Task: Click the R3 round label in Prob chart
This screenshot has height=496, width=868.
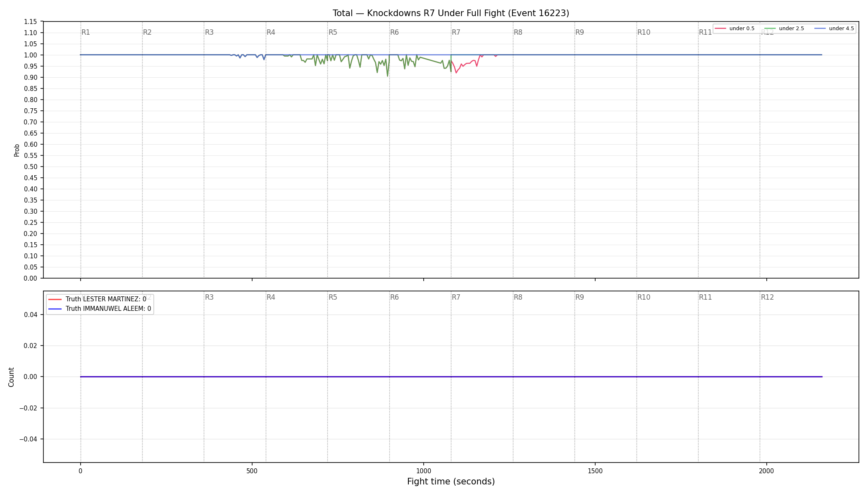Action: 209,32
